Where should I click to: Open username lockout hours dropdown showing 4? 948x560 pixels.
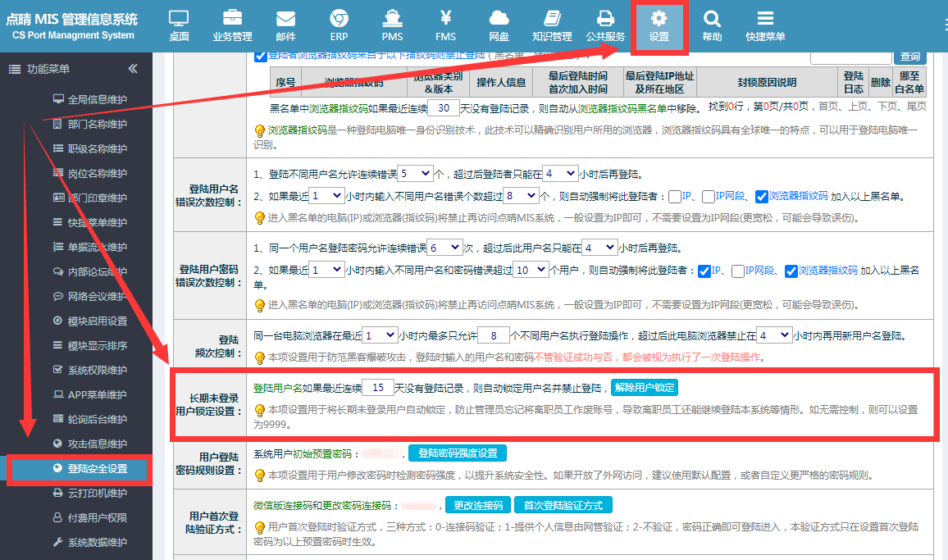click(560, 174)
